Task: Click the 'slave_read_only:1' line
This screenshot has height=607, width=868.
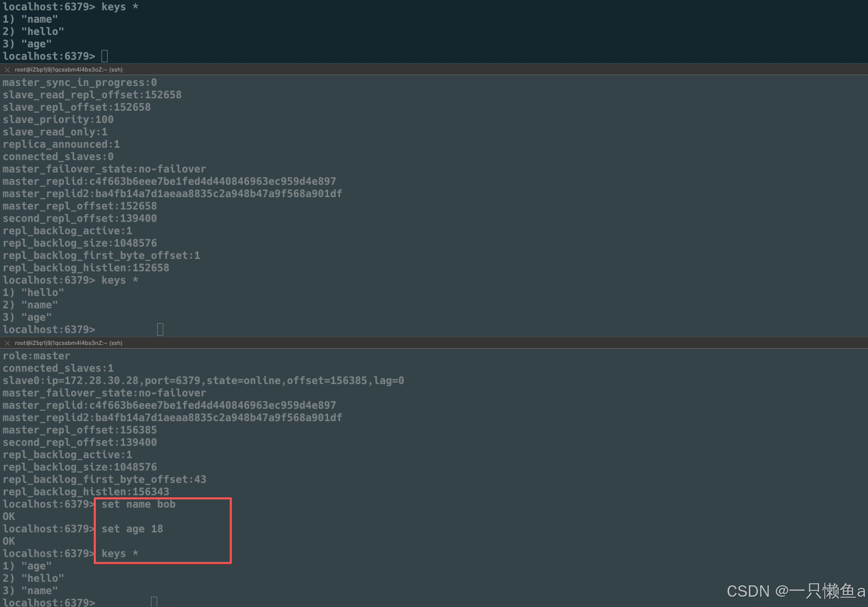Action: 55,132
